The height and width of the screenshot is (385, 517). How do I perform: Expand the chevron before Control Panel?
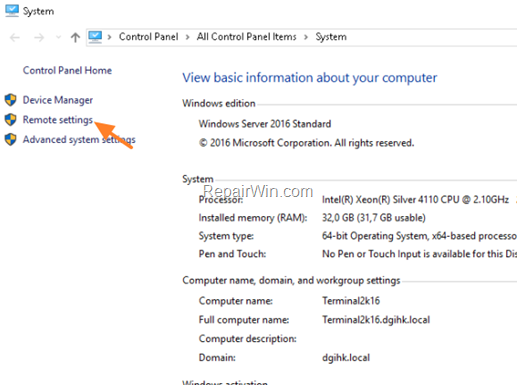109,37
